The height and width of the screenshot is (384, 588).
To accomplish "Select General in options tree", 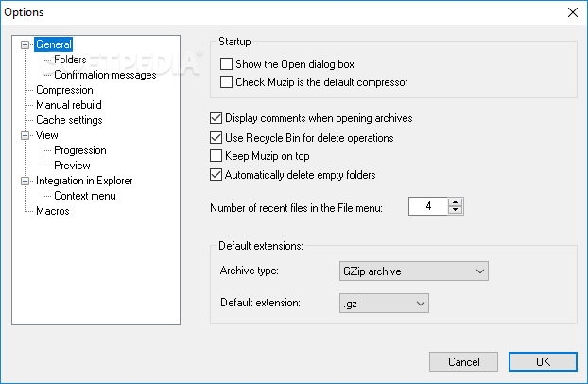I will click(54, 44).
